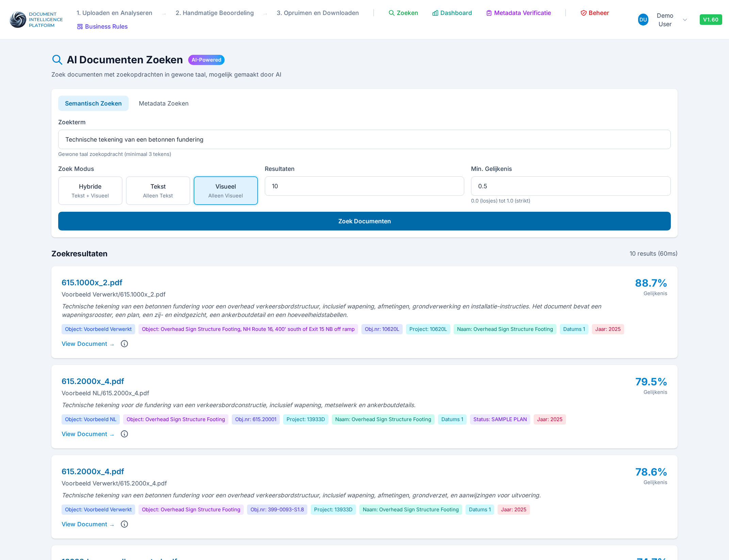Click the Document Intelligence Platform logo
This screenshot has height=560, width=729.
pos(36,20)
